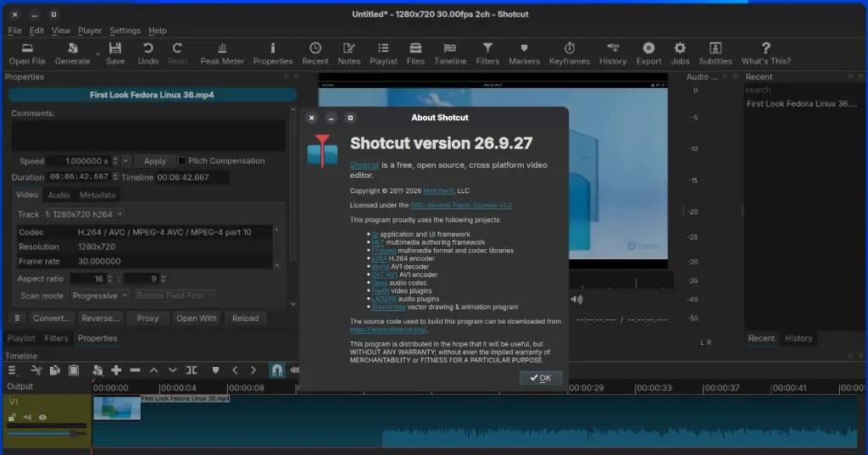Open the GNU General Public License link
The height and width of the screenshot is (455, 868).
coord(460,205)
